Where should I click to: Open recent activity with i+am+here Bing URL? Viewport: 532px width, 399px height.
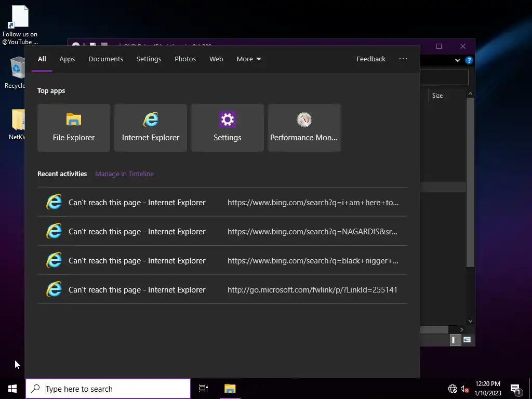(222, 202)
